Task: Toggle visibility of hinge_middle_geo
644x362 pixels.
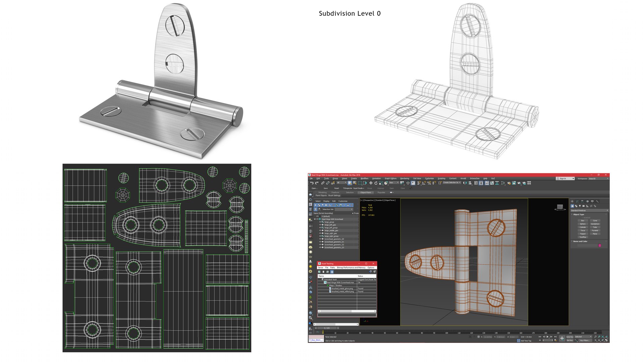Action: click(x=320, y=231)
